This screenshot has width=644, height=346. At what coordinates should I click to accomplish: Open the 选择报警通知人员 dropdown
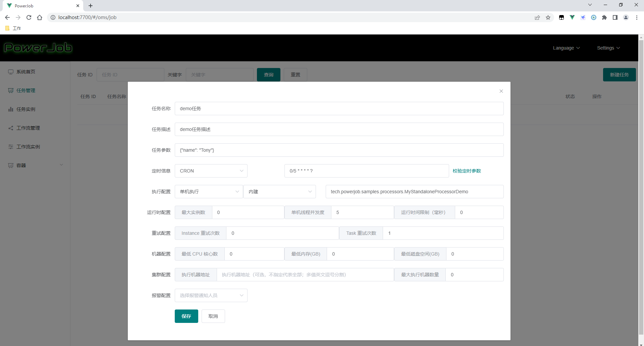coord(211,295)
